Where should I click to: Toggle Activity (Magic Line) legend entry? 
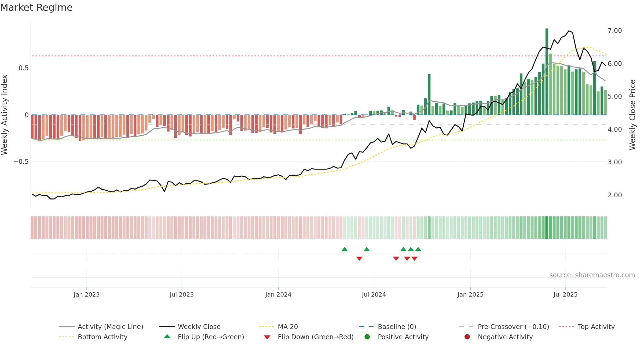[x=101, y=327]
